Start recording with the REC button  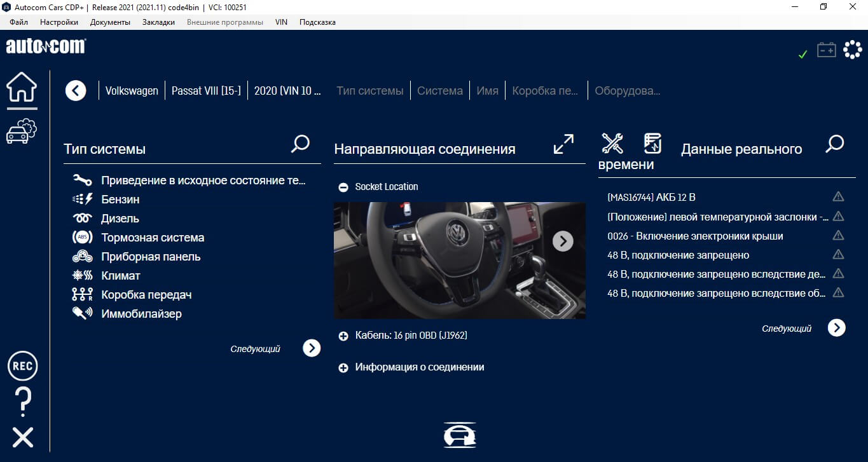point(22,366)
